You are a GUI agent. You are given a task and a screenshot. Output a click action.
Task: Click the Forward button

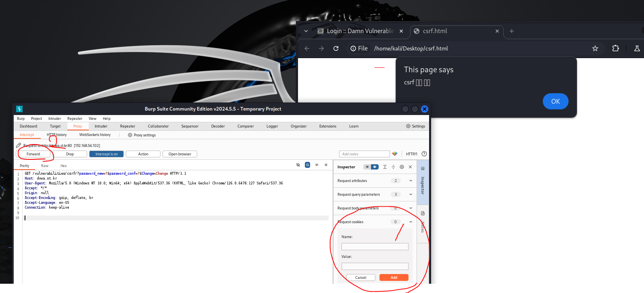33,154
